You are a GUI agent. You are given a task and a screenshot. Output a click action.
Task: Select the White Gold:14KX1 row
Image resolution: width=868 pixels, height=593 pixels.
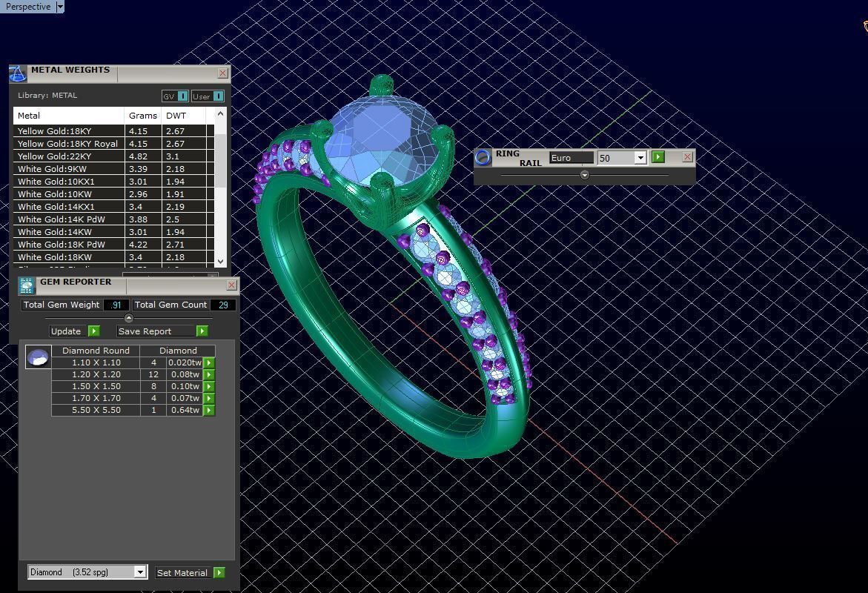point(113,207)
